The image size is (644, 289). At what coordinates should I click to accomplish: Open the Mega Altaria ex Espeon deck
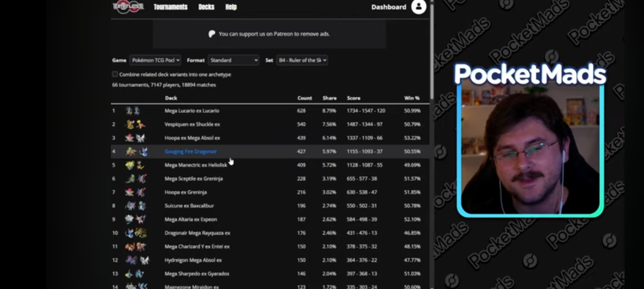coord(191,219)
